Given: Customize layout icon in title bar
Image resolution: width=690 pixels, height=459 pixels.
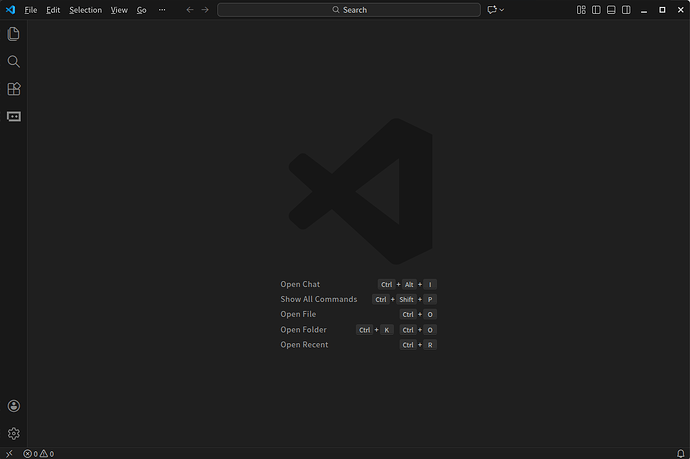Looking at the screenshot, I should (581, 10).
